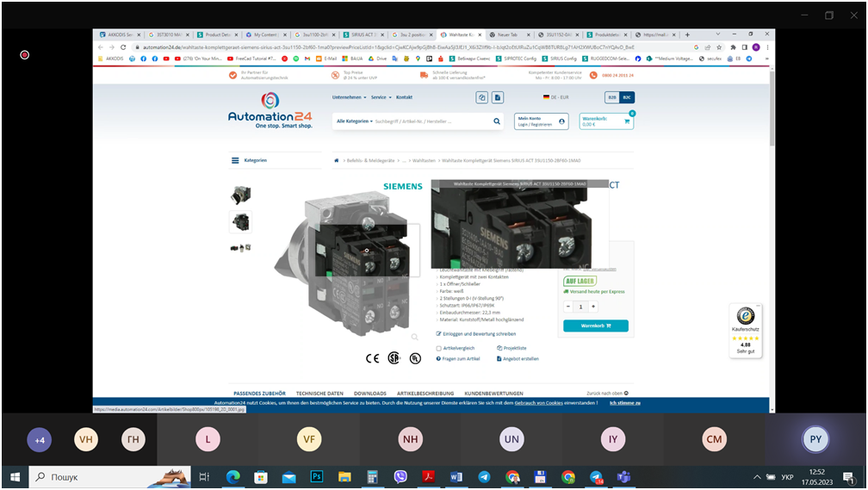Select the second product thumbnail image

coord(241,222)
